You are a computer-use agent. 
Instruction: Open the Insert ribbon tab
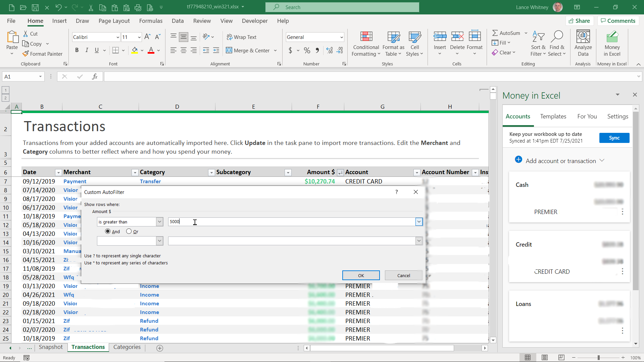[59, 21]
